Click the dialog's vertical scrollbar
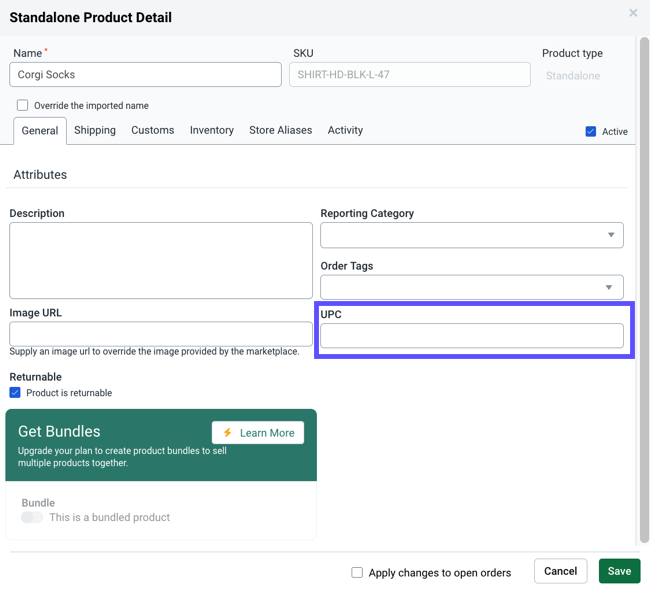Viewport: 650px width, 590px height. pos(644,290)
